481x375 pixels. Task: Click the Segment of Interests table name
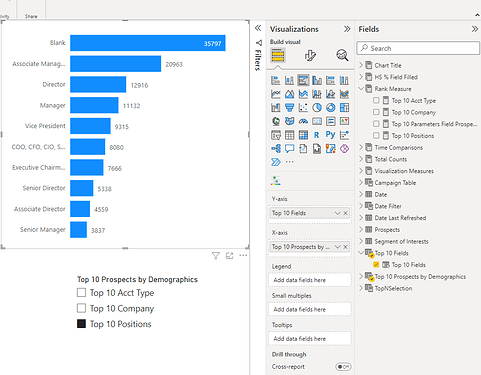coord(401,241)
